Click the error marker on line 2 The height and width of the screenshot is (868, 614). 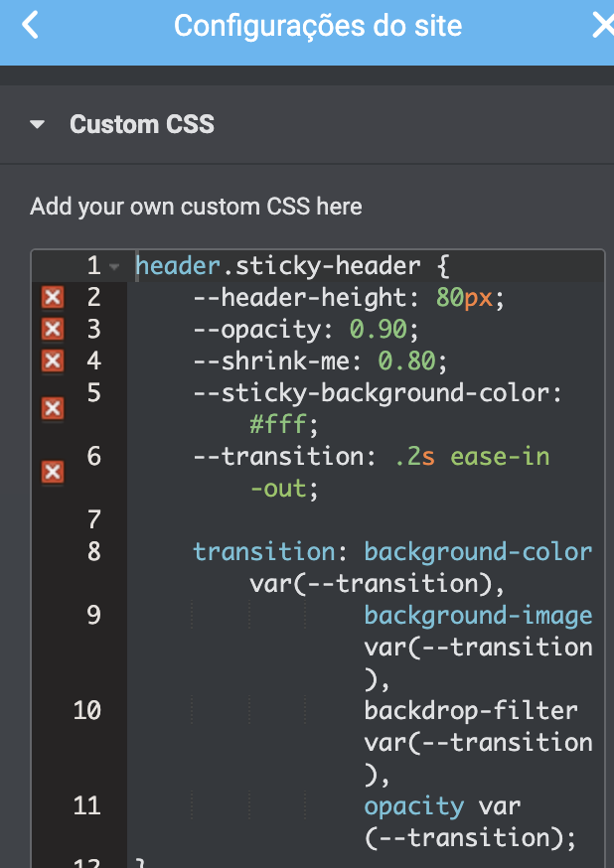(x=53, y=298)
